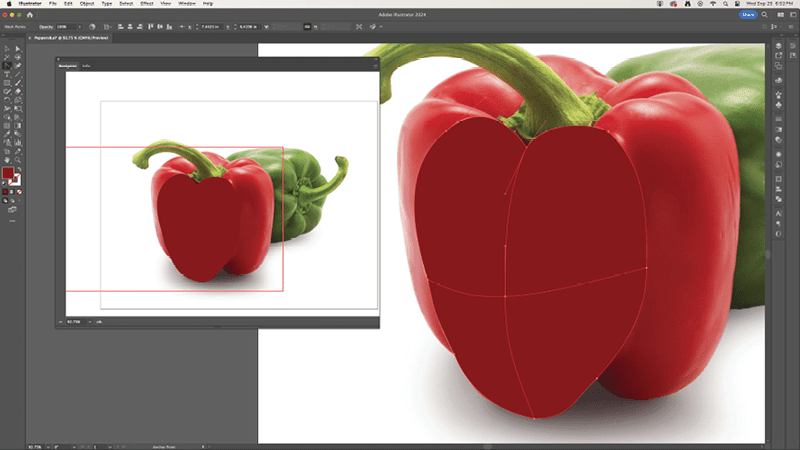Select the Zoom tool magnifier
800x450 pixels.
point(18,160)
